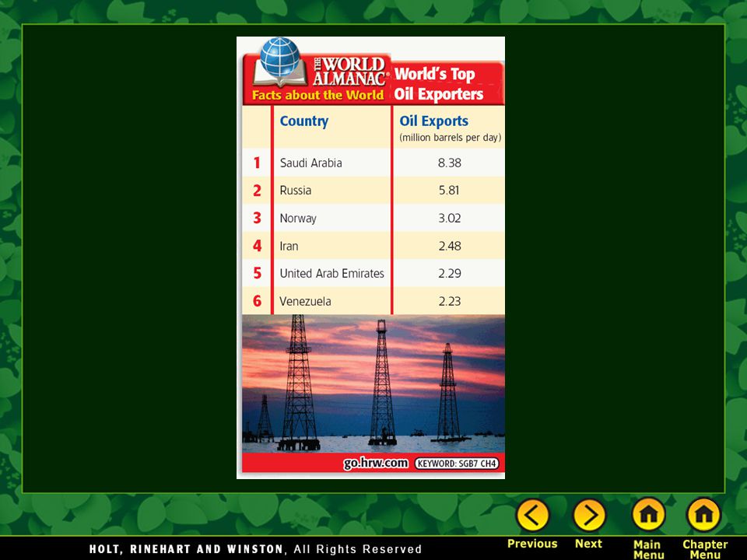747x560 pixels.
Task: Click 'THE WORLD ALMANAC' logo text
Action: (349, 72)
